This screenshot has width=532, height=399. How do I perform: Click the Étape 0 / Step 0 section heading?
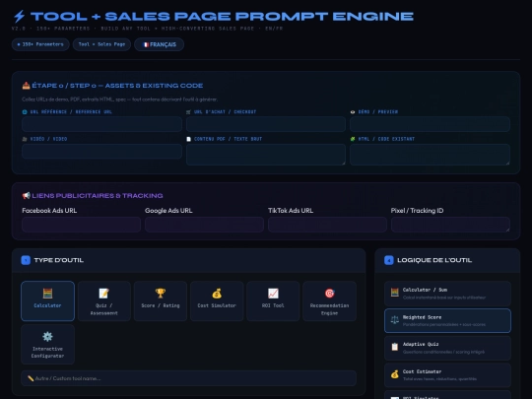(x=117, y=86)
